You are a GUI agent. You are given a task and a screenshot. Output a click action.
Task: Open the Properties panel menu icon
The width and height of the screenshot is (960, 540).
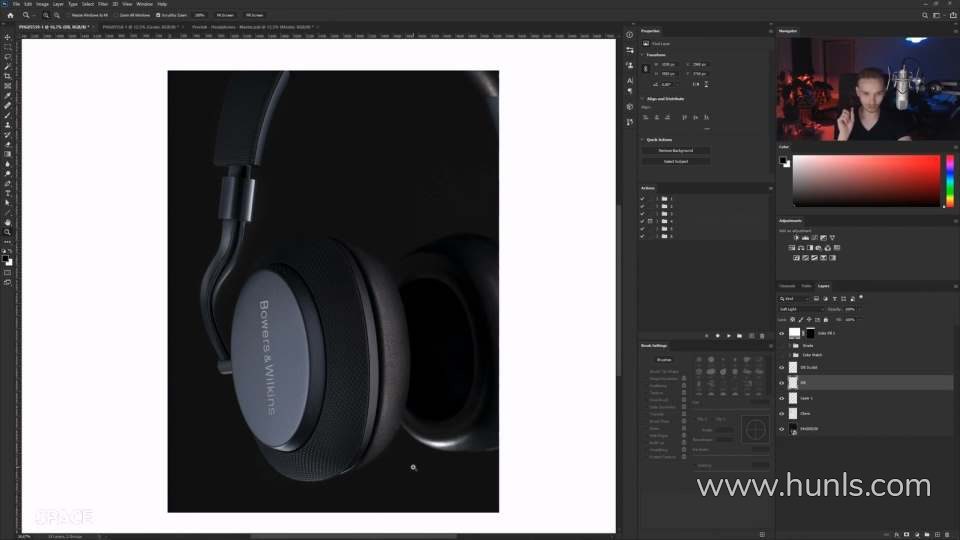tap(770, 31)
